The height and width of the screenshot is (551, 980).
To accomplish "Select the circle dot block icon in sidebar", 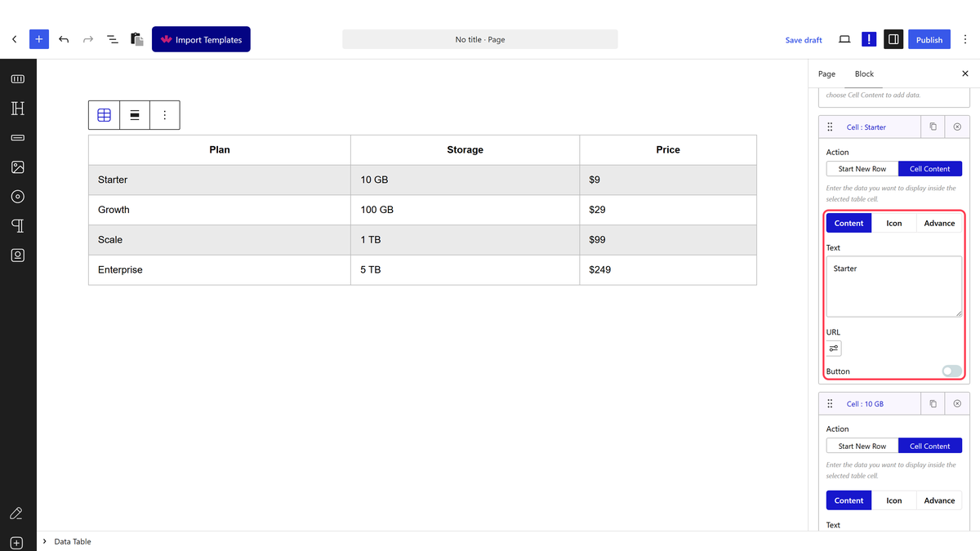I will point(18,197).
